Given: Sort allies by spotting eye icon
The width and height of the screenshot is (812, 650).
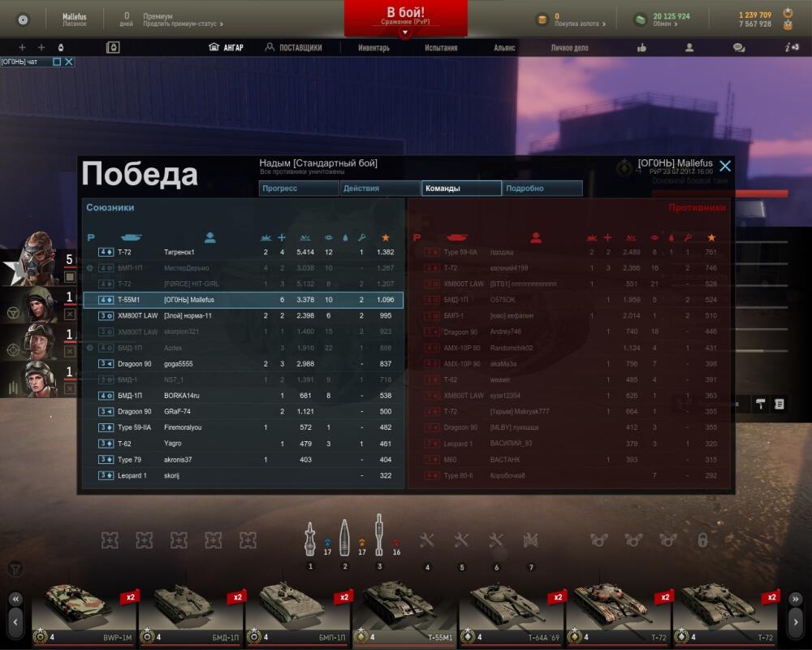Looking at the screenshot, I should (328, 237).
